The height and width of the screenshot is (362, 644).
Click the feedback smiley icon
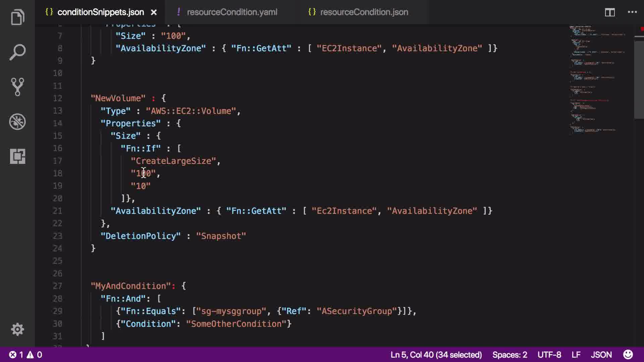point(628,355)
